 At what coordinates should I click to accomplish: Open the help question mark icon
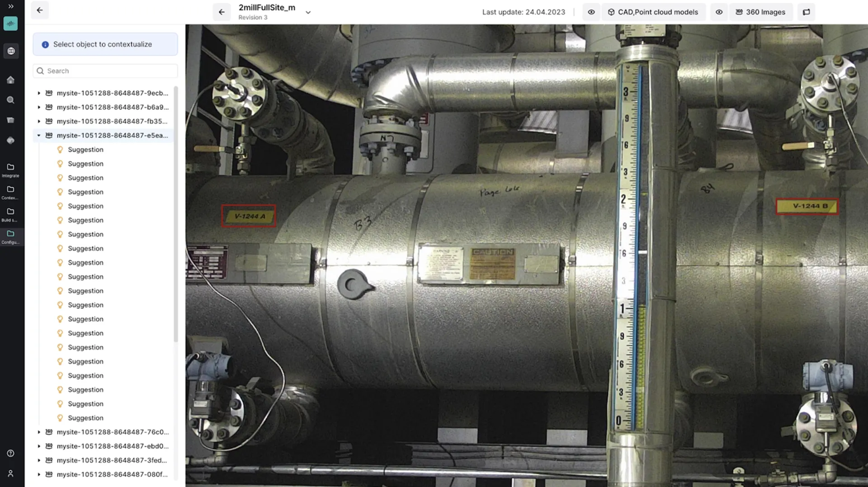tap(10, 453)
